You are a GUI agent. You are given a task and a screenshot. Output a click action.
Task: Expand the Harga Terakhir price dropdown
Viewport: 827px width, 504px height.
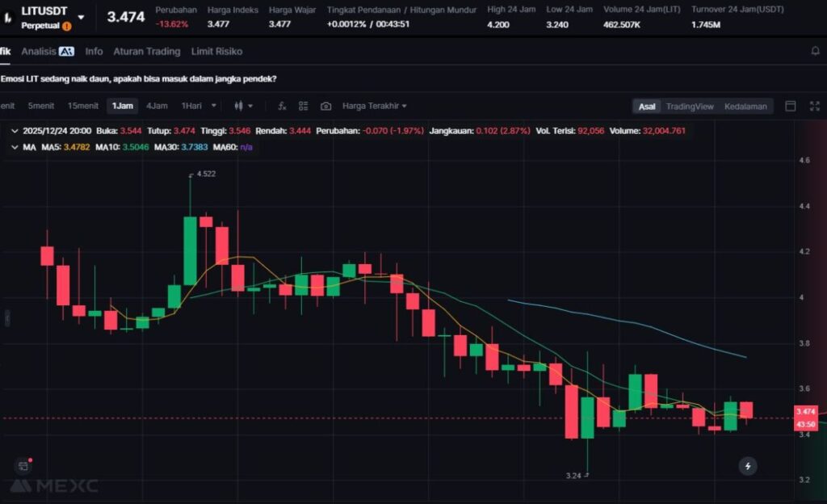[x=374, y=106]
